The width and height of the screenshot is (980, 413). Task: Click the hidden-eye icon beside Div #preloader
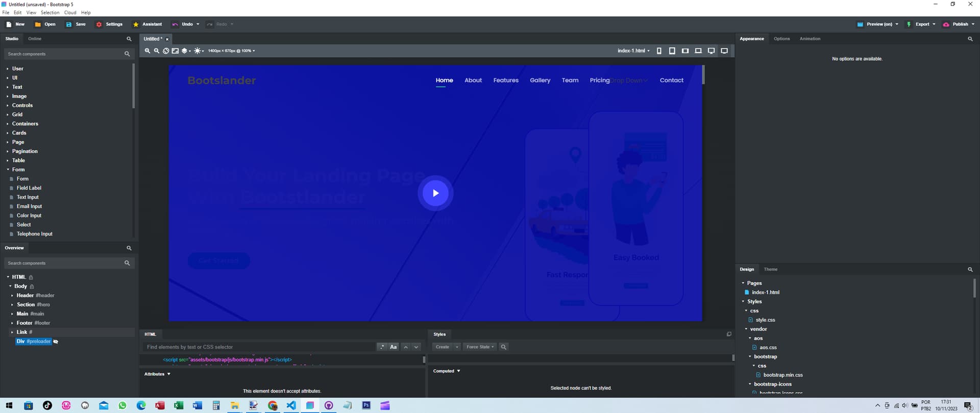pyautogui.click(x=56, y=342)
